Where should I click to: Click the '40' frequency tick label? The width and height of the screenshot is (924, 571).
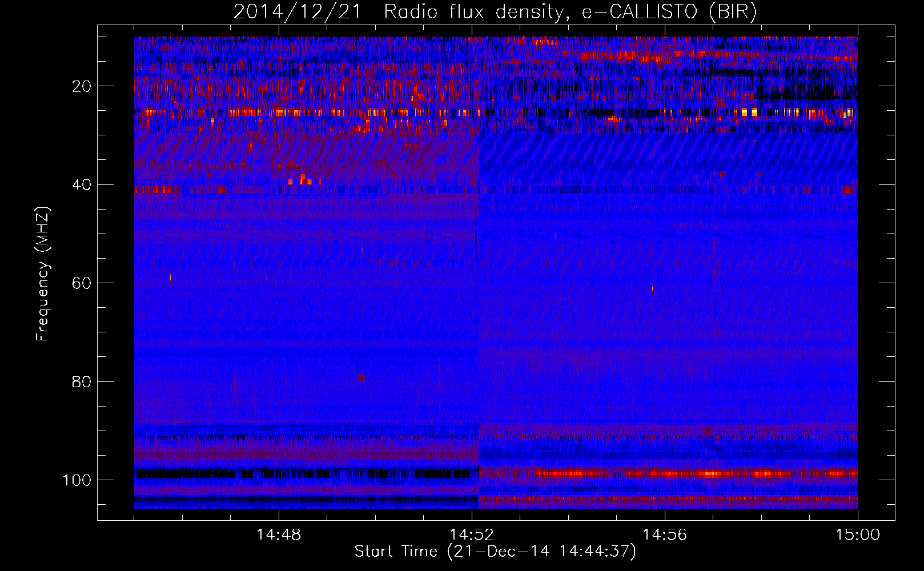coord(82,185)
